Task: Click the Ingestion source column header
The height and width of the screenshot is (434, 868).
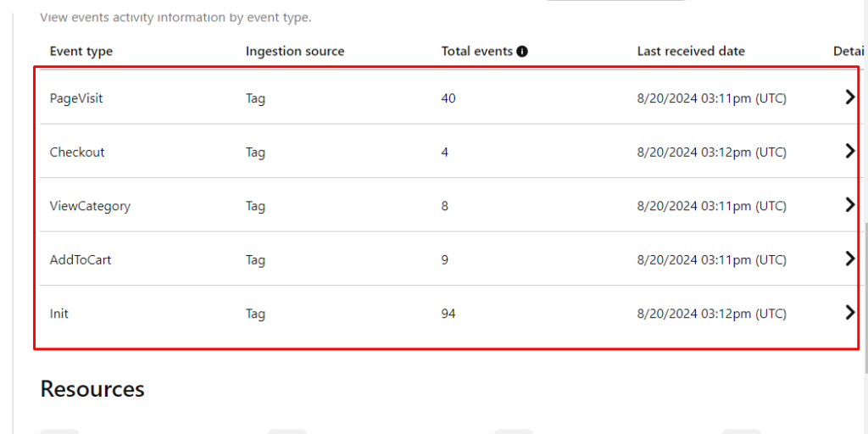Action: (295, 52)
